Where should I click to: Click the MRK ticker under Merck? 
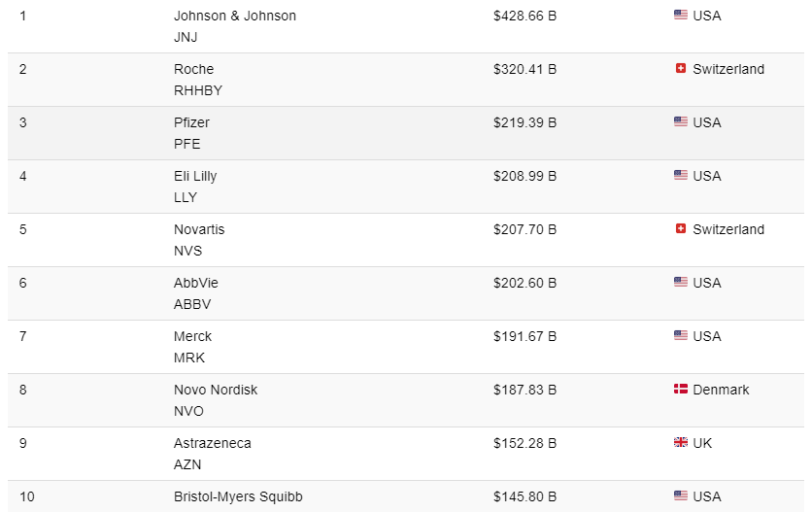point(189,358)
